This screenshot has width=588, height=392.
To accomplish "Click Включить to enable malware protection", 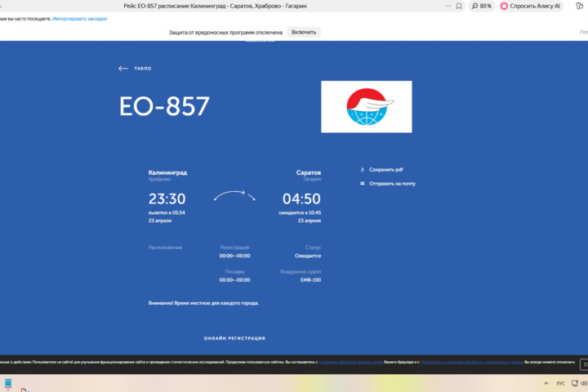I will pyautogui.click(x=304, y=32).
